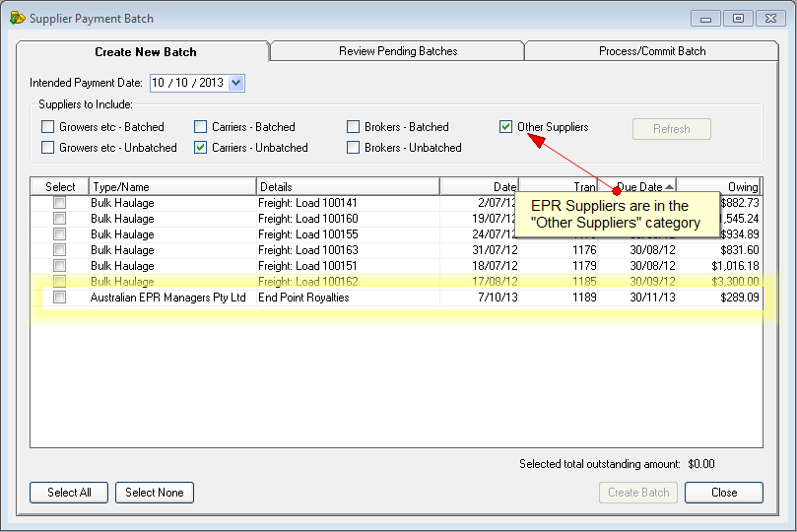This screenshot has width=797, height=532.
Task: Click the Details column header
Action: pyautogui.click(x=348, y=187)
